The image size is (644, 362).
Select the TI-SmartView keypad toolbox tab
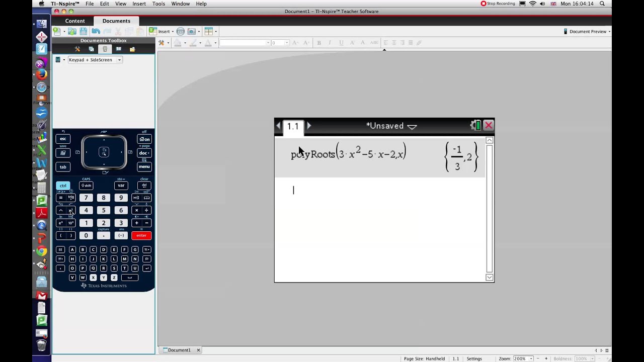(x=105, y=49)
